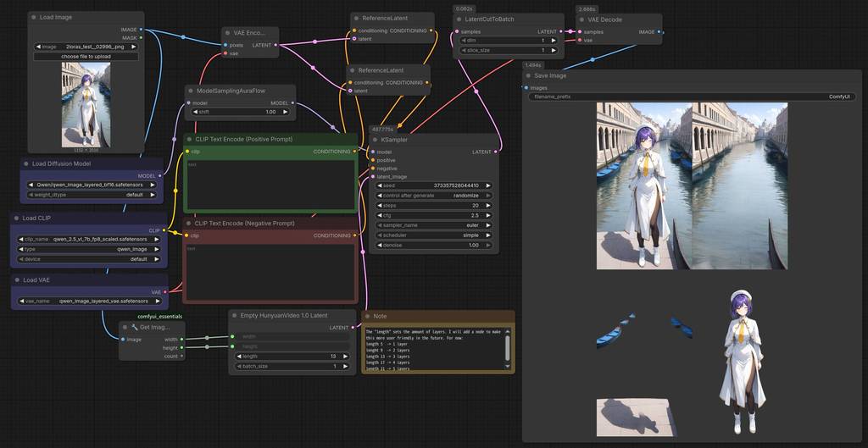Image resolution: width=868 pixels, height=448 pixels.
Task: Click the choose file to upload button
Action: click(86, 56)
